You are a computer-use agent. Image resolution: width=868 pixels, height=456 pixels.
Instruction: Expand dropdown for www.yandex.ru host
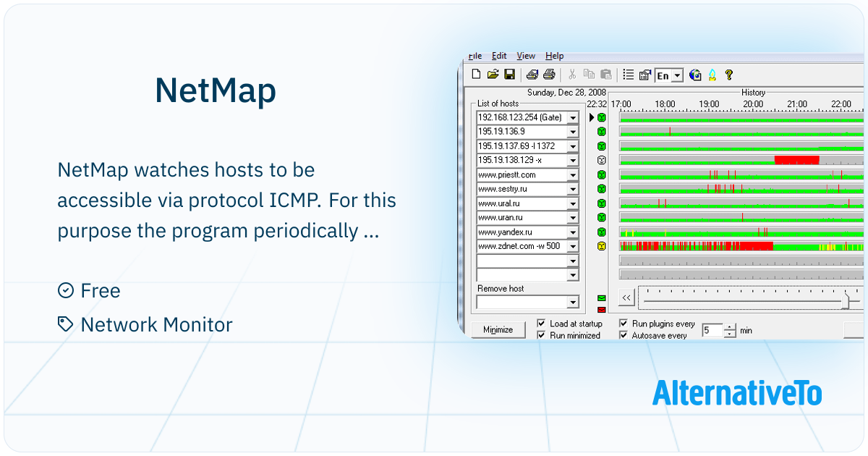click(573, 232)
